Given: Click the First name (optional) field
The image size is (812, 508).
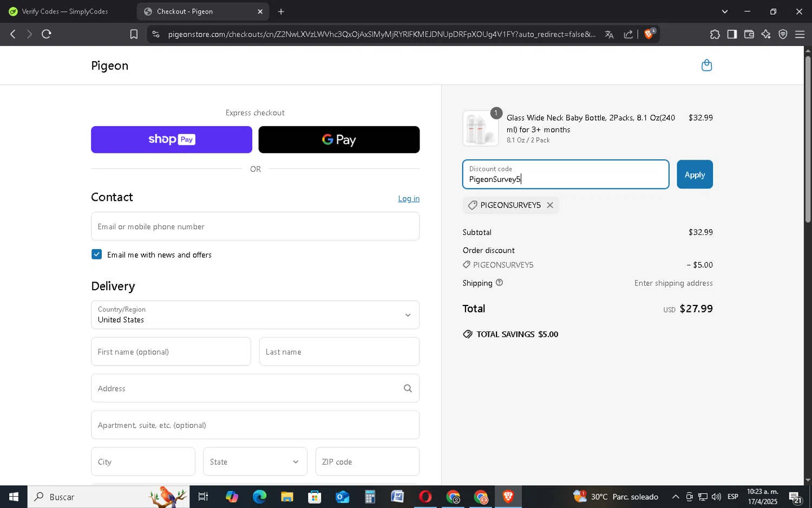Looking at the screenshot, I should [171, 351].
